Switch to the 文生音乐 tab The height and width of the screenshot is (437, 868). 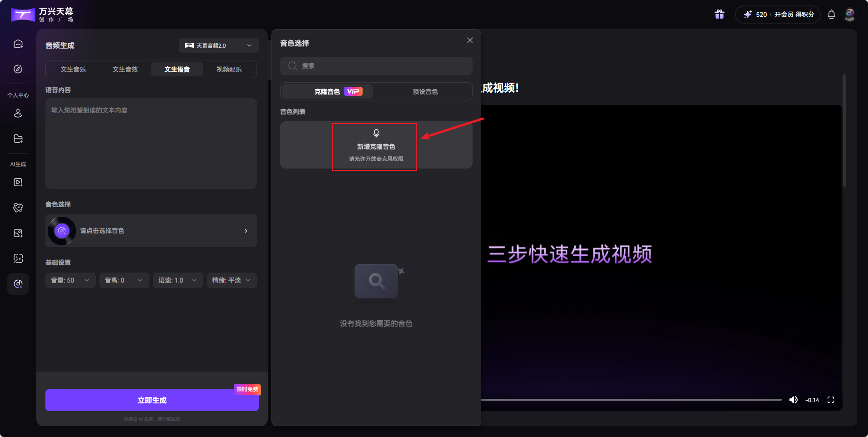click(x=73, y=69)
